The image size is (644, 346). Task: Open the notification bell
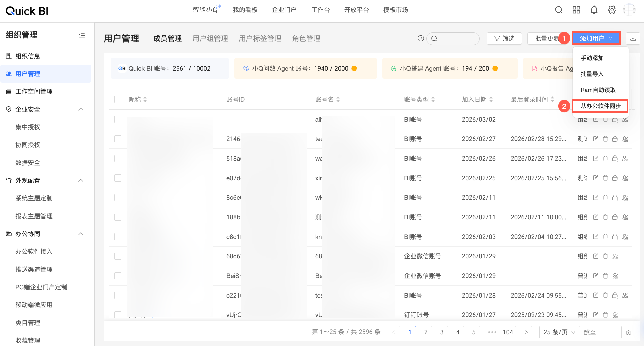[x=594, y=10]
